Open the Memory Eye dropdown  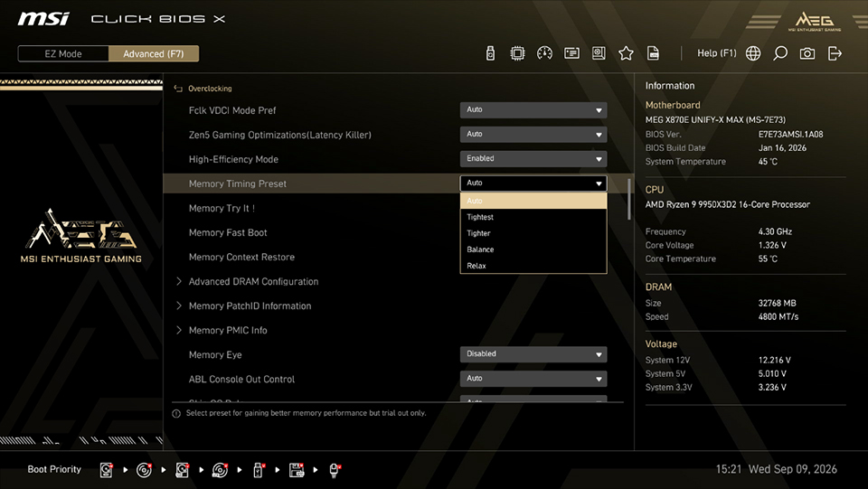coord(533,354)
